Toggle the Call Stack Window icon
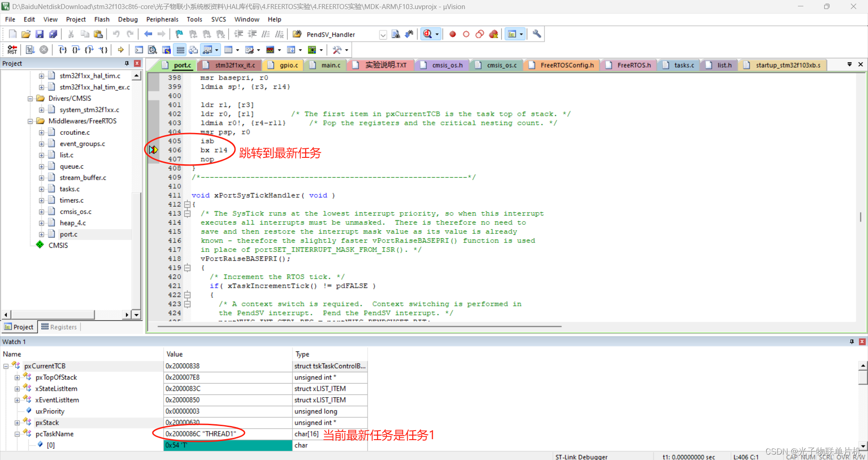The width and height of the screenshot is (868, 460). click(x=193, y=50)
